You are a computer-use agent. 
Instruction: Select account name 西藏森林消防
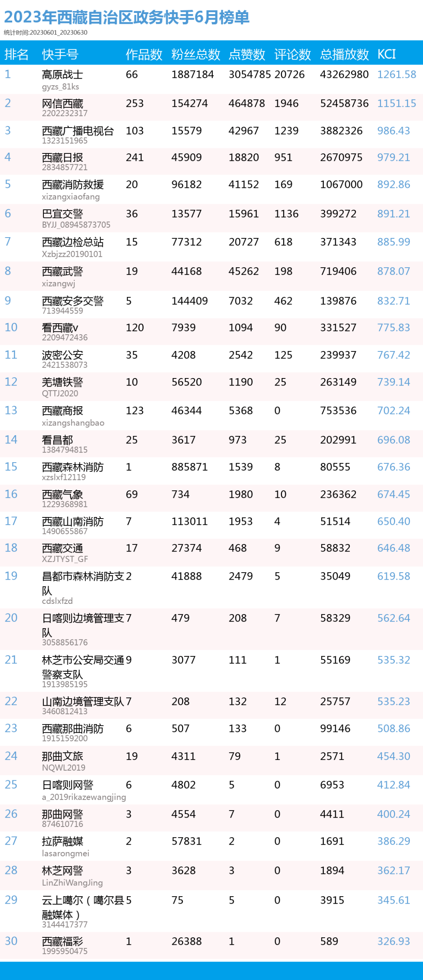tap(73, 467)
